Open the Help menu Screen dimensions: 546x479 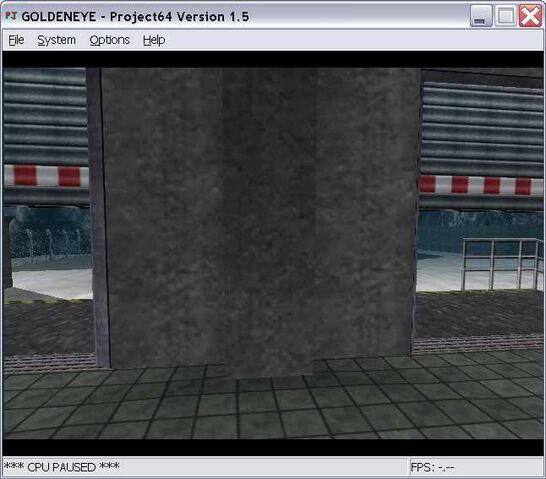(154, 40)
